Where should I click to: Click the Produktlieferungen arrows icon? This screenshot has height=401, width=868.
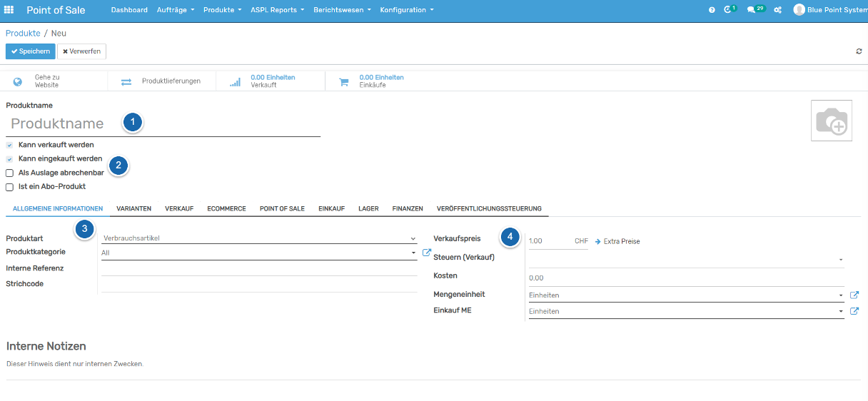point(126,81)
